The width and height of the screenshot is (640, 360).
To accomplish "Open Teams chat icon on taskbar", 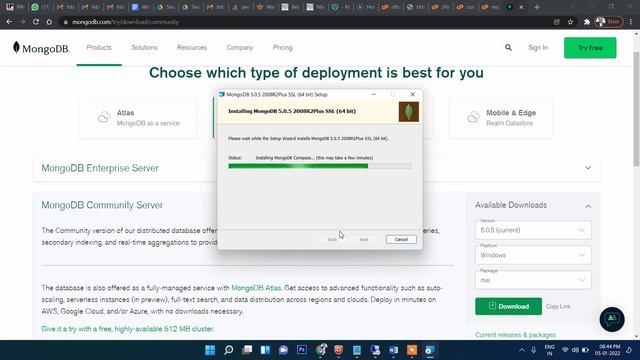I will [x=283, y=350].
